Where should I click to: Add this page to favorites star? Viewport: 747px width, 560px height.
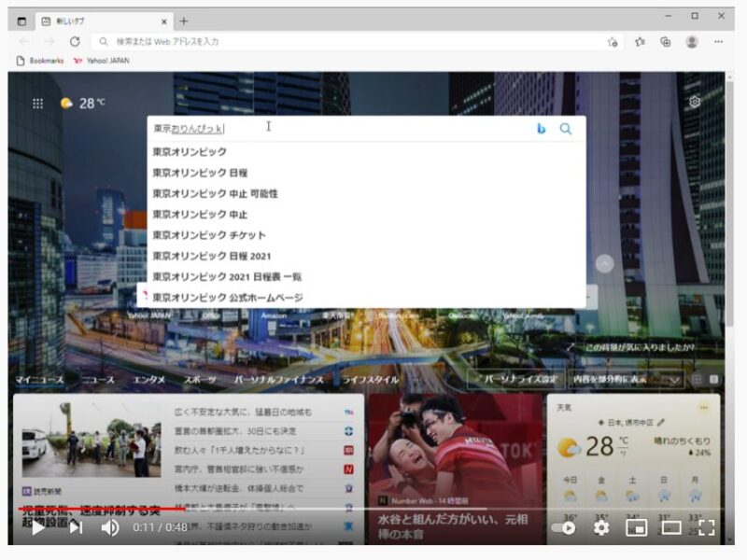coord(613,42)
